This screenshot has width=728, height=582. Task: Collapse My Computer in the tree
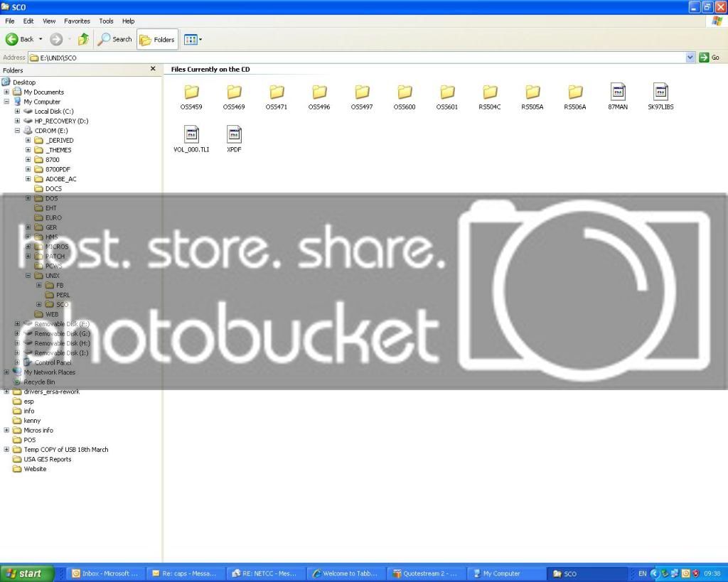[x=6, y=102]
